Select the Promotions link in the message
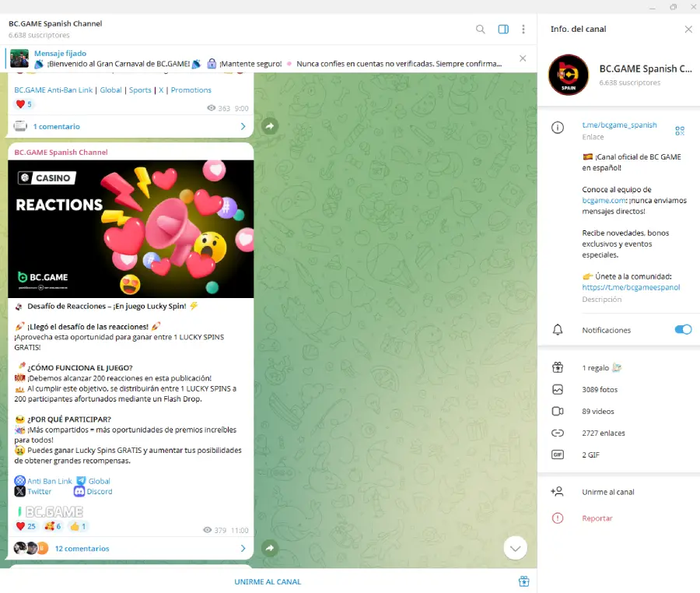The height and width of the screenshot is (593, 700). click(191, 89)
